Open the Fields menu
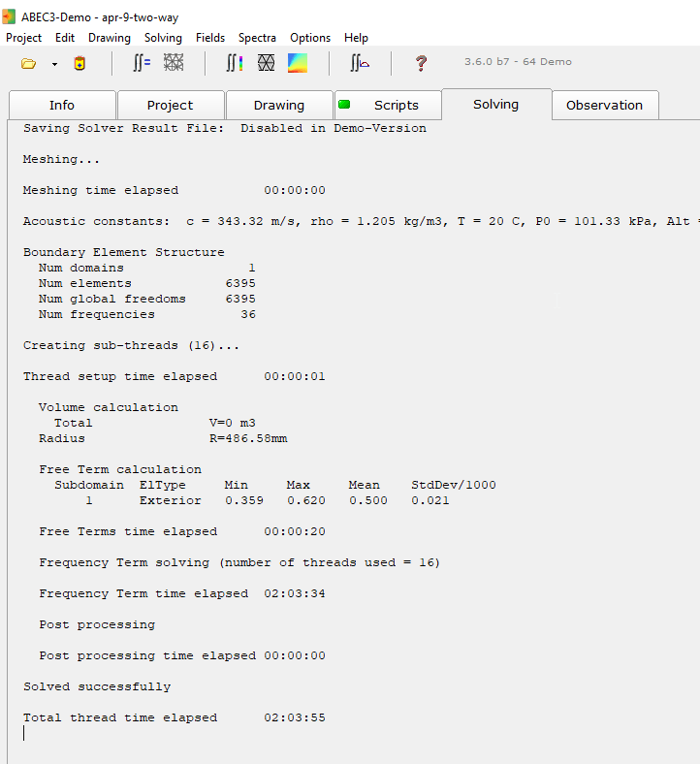 pyautogui.click(x=210, y=38)
